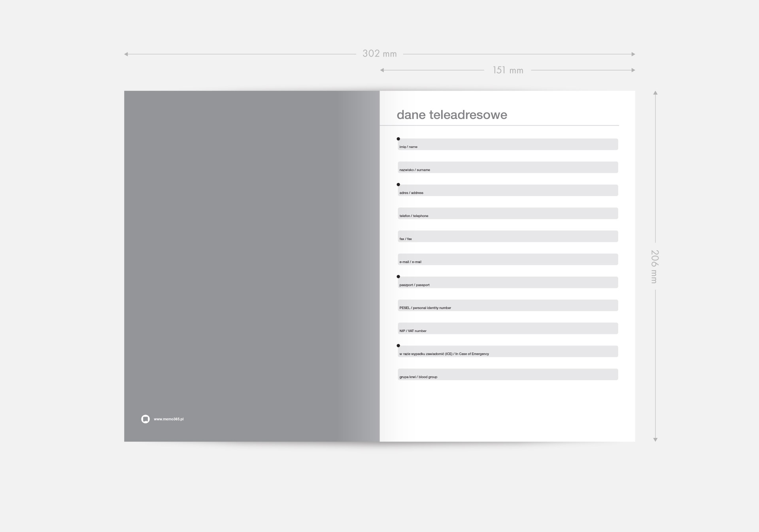
Task: Click the '151 mm' dimension label
Action: coord(508,70)
